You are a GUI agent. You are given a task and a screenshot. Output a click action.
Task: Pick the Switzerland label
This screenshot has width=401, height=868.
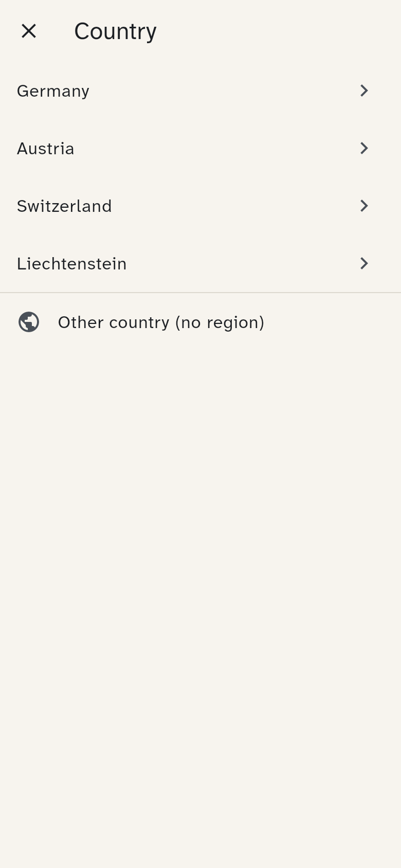(64, 206)
